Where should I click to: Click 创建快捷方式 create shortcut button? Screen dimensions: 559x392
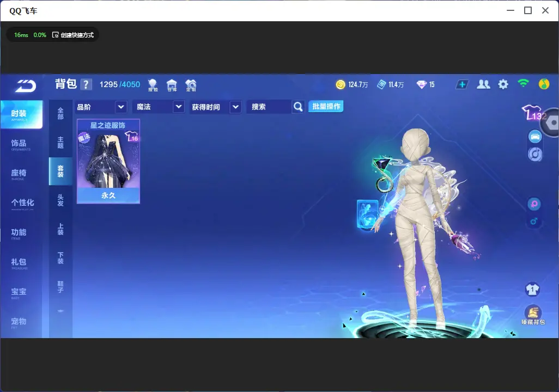73,35
